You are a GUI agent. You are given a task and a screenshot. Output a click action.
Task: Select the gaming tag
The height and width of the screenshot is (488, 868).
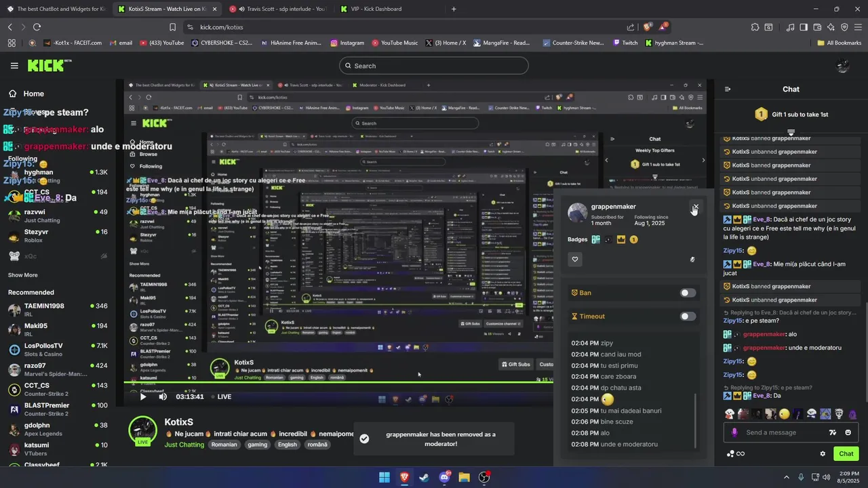(x=257, y=445)
